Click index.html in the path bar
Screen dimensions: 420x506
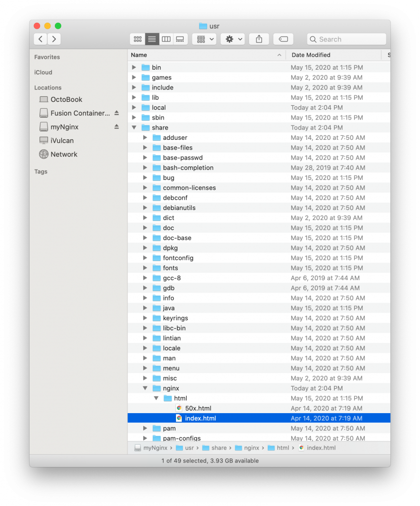click(x=317, y=448)
